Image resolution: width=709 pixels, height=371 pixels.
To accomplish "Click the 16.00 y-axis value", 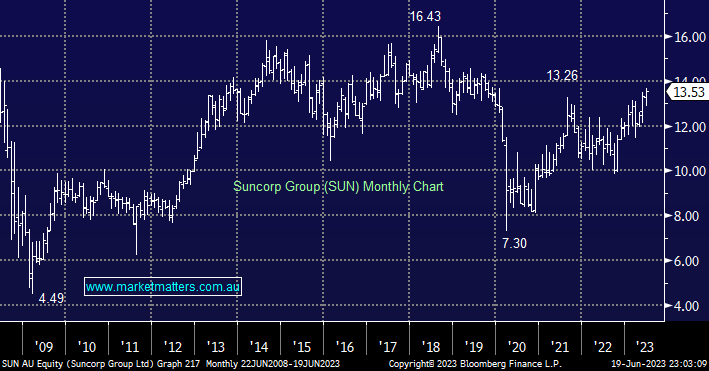I will [x=690, y=37].
